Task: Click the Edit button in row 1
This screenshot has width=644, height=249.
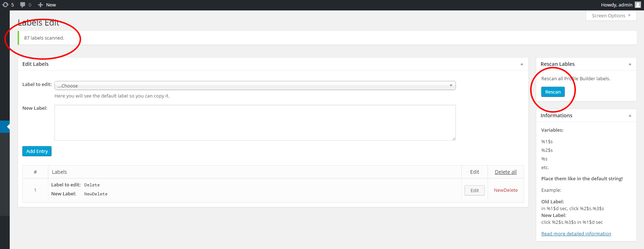Action: 475,190
